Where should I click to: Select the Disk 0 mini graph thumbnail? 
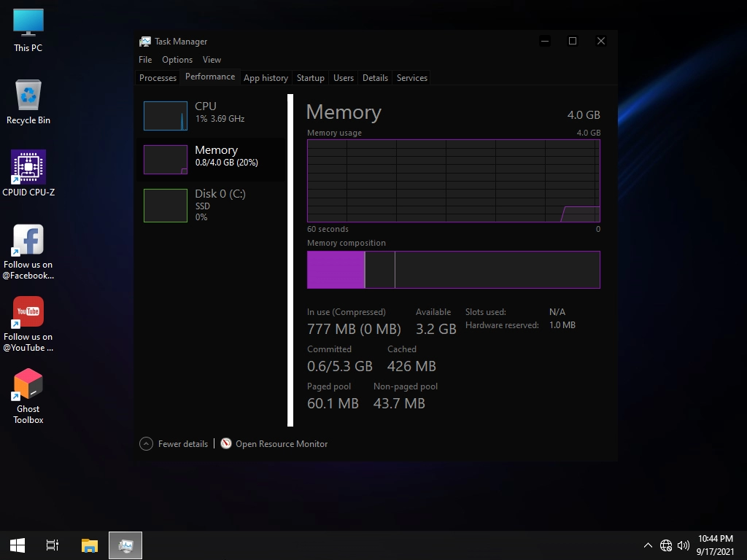pos(166,205)
